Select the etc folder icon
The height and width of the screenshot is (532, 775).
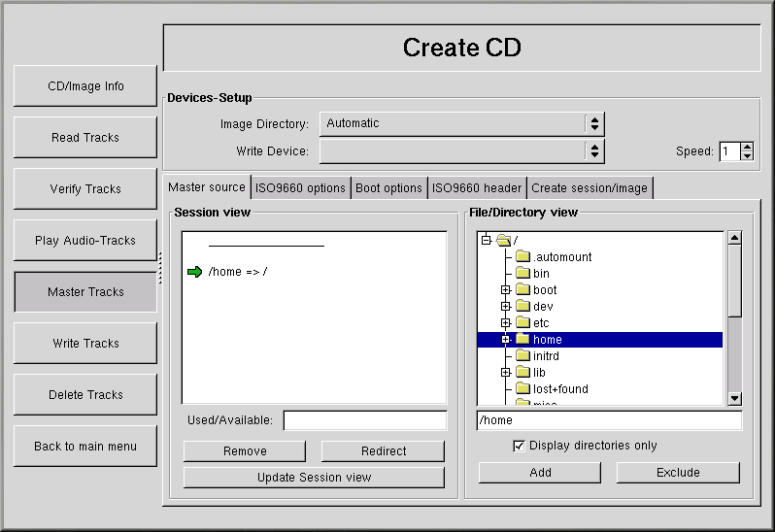pyautogui.click(x=522, y=323)
